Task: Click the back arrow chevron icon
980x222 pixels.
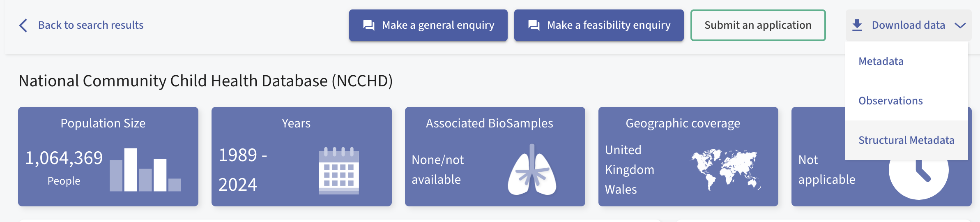Action: click(23, 25)
